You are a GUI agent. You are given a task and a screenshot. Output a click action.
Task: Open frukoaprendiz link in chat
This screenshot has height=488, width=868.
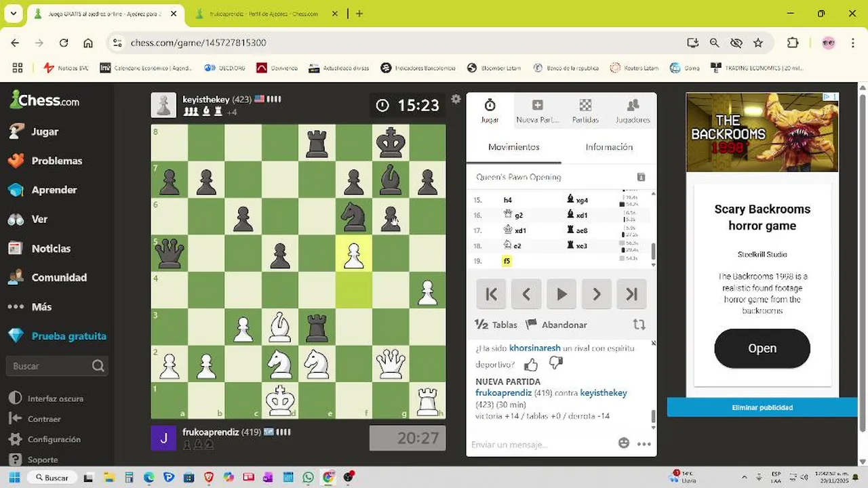tap(503, 392)
